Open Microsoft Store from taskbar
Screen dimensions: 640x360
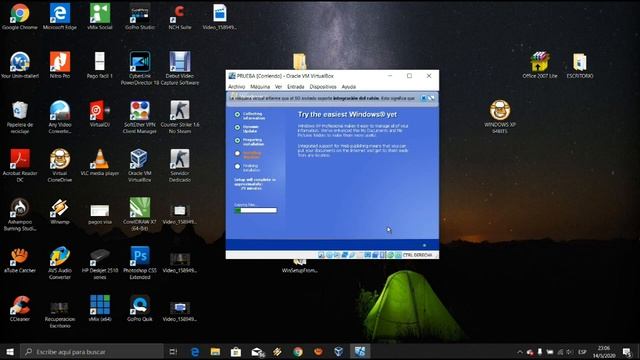(236, 351)
